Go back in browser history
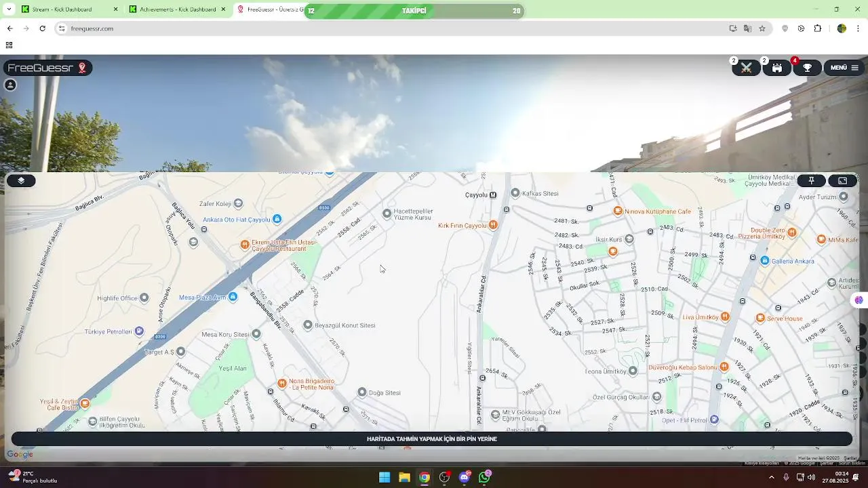 point(9,28)
